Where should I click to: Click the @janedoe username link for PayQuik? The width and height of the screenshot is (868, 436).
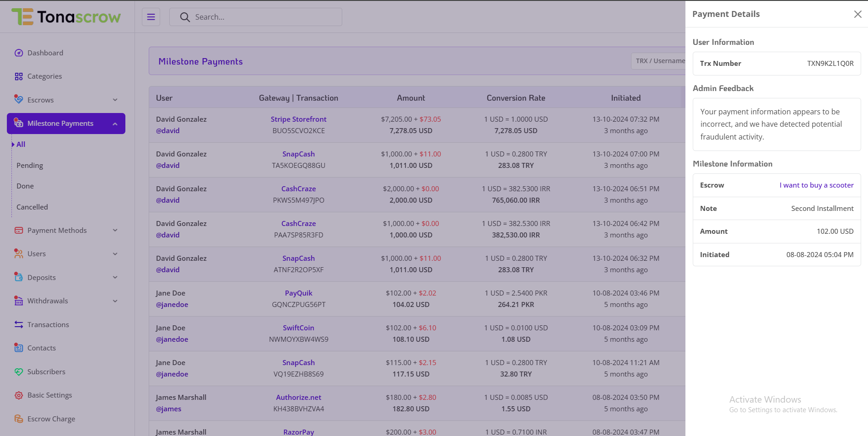(x=172, y=305)
